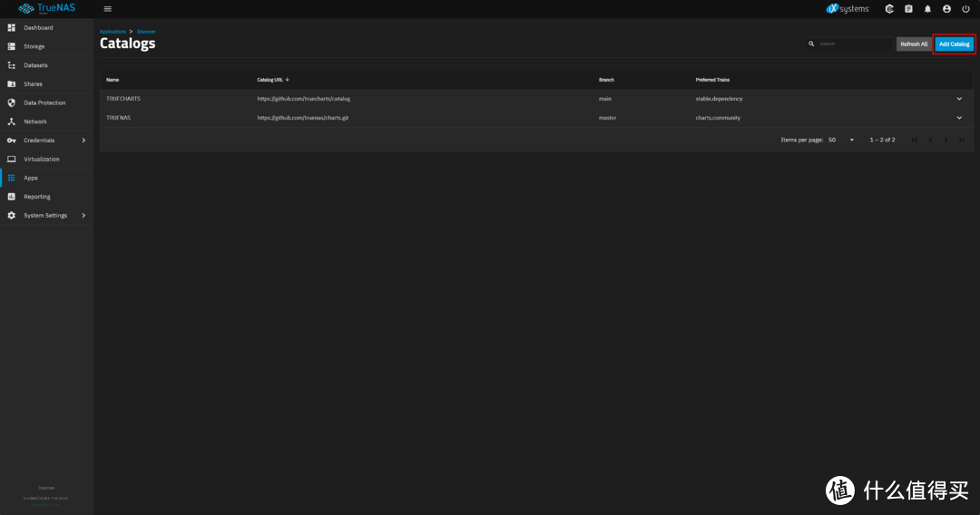Image resolution: width=980 pixels, height=515 pixels.
Task: Open the iXsystems logo link
Action: [848, 9]
